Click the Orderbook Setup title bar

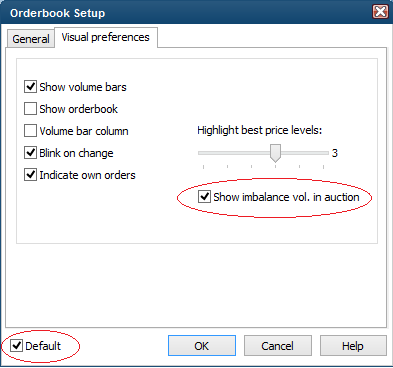click(x=187, y=12)
